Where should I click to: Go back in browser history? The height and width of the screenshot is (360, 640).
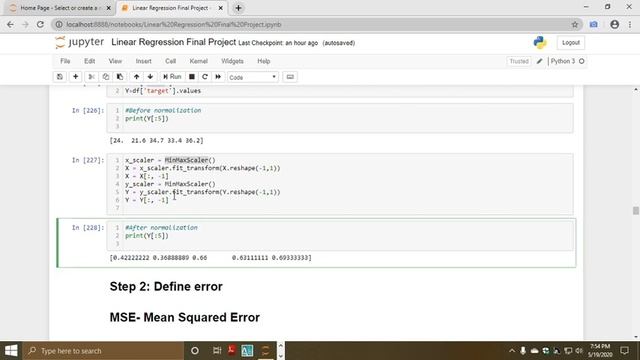(x=10, y=24)
